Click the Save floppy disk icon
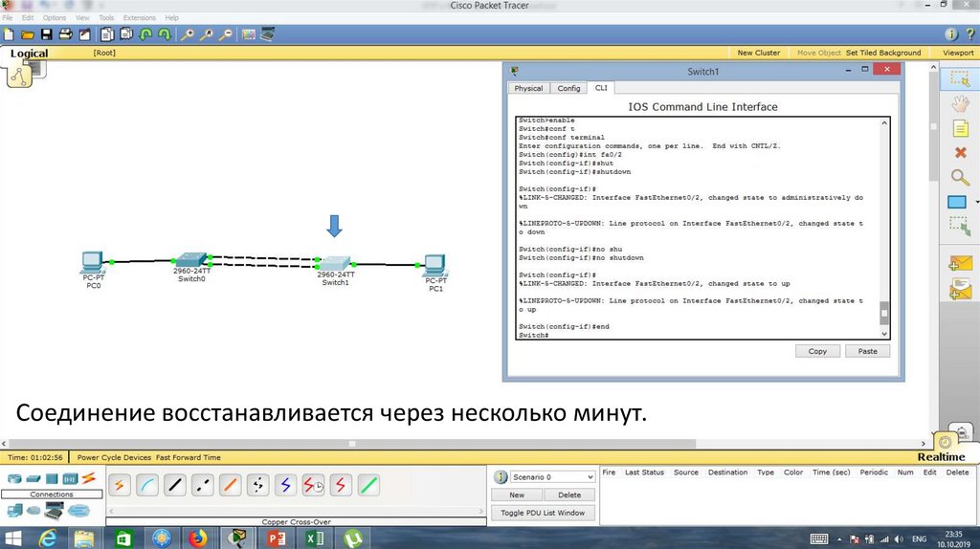Viewport: 980px width, 549px height. (x=47, y=35)
